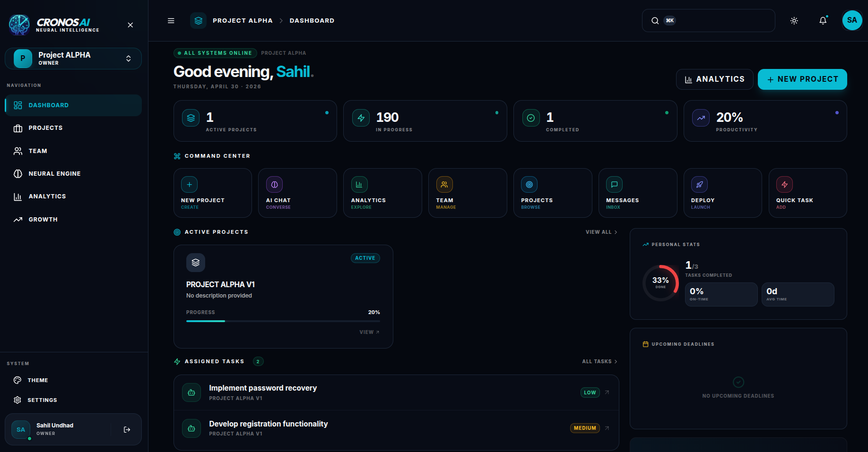Screen dimensions: 868x452
Task: Click the All Systems Online status badge
Action: [x=215, y=53]
